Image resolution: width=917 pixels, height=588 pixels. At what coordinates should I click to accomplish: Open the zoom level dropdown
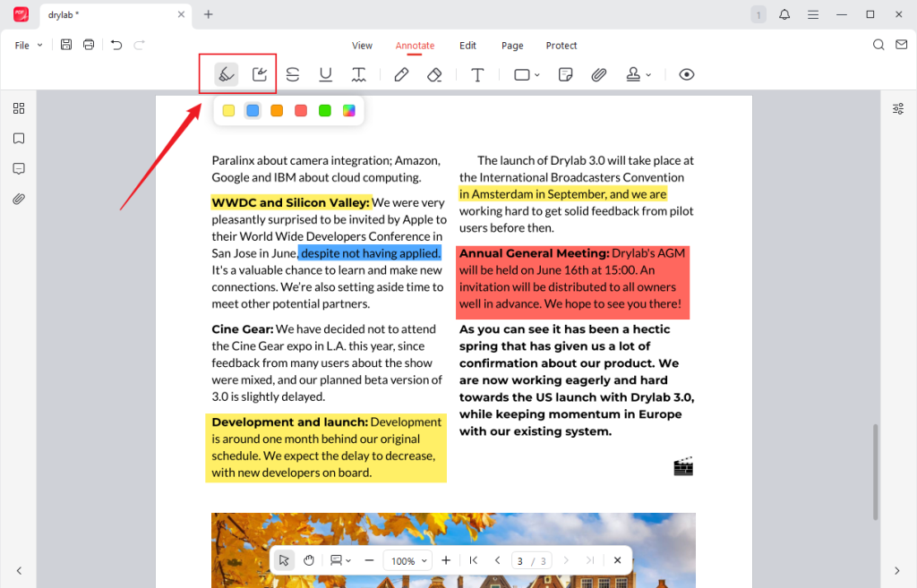pyautogui.click(x=407, y=559)
